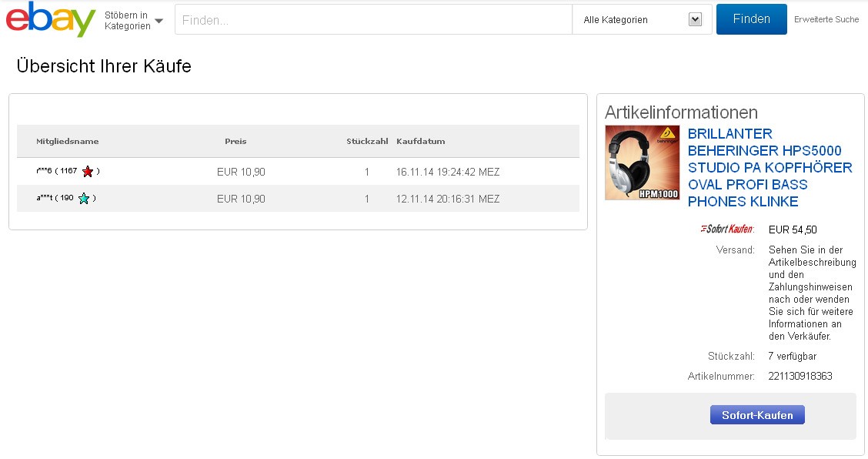Screen dimensions: 868x459
Task: Click the category dropdown arrow button
Action: tap(696, 20)
